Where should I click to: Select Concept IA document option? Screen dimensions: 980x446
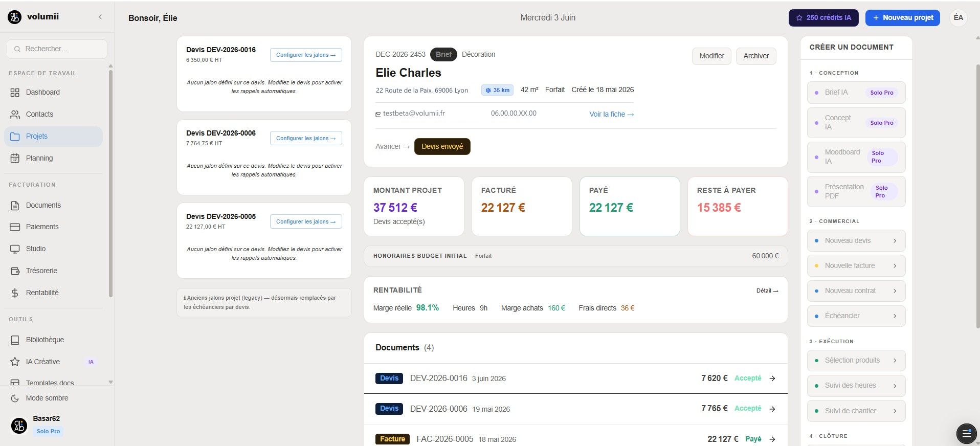856,122
